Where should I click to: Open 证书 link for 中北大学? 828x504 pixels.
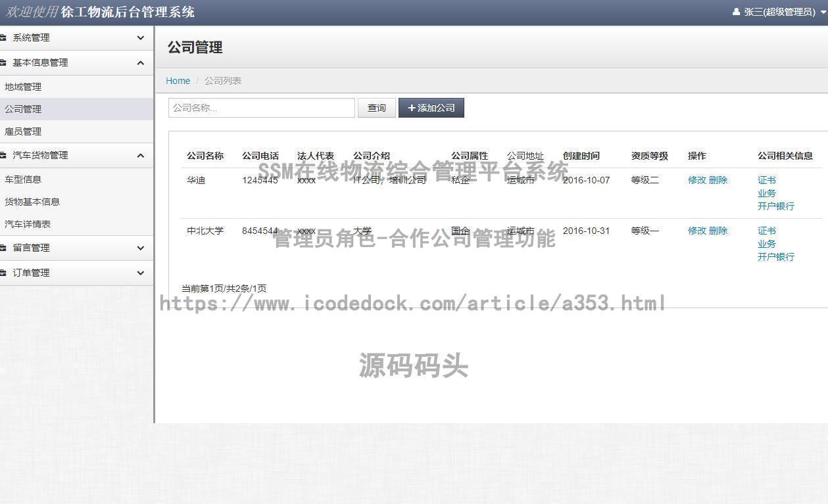pyautogui.click(x=766, y=231)
